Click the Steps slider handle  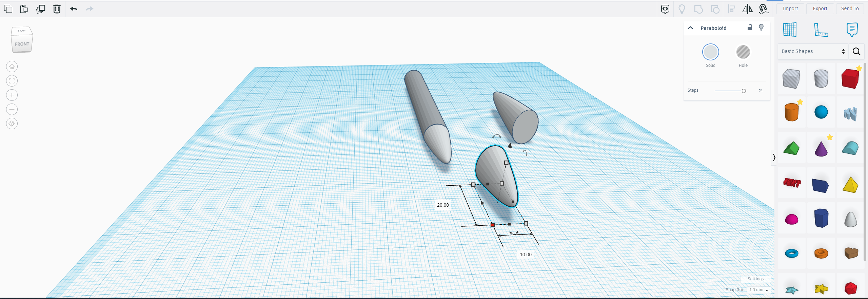pos(744,91)
